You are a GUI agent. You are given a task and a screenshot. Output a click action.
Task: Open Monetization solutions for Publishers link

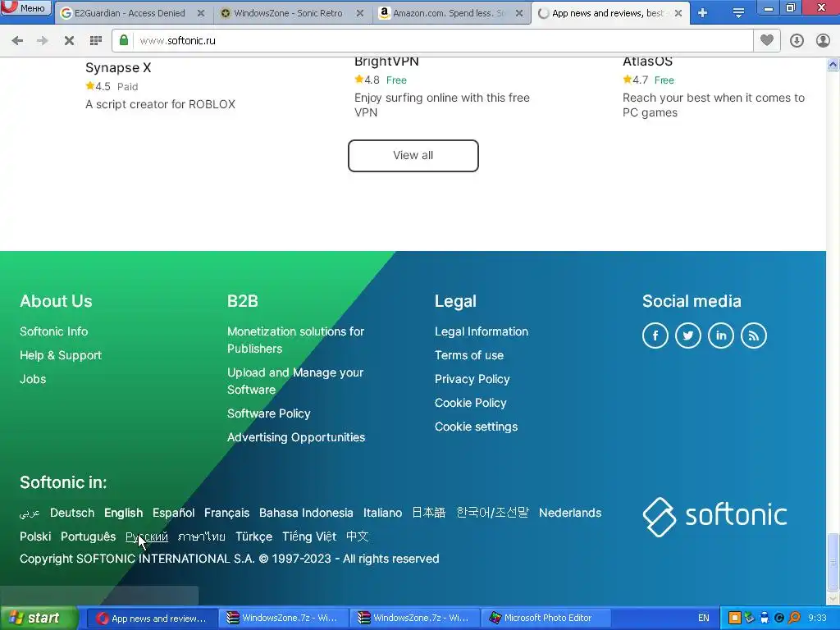[x=295, y=340]
